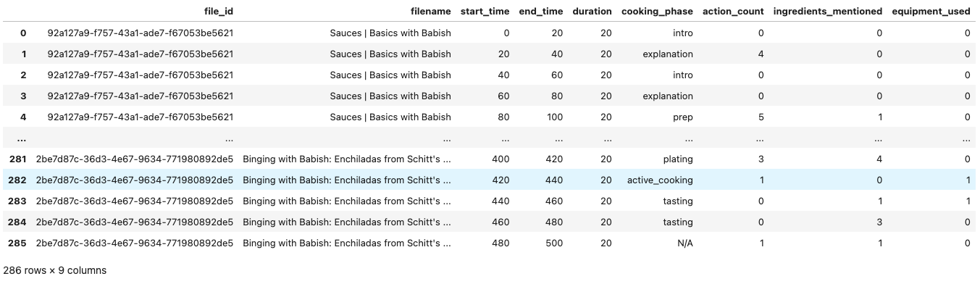This screenshot has width=980, height=284.
Task: Select row index 282 highlighted row
Action: [490, 180]
